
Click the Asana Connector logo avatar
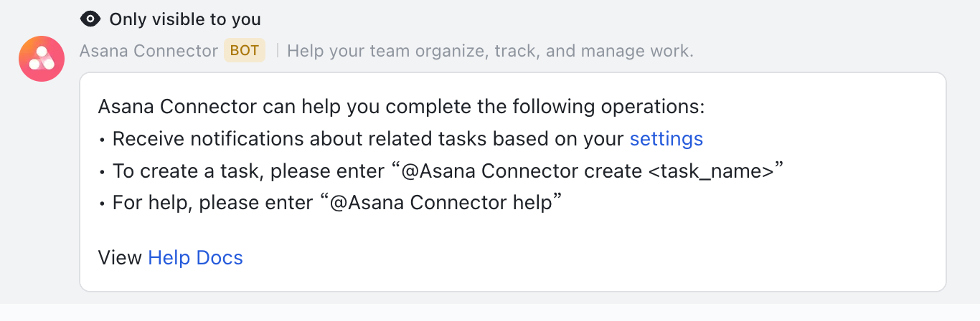click(42, 59)
